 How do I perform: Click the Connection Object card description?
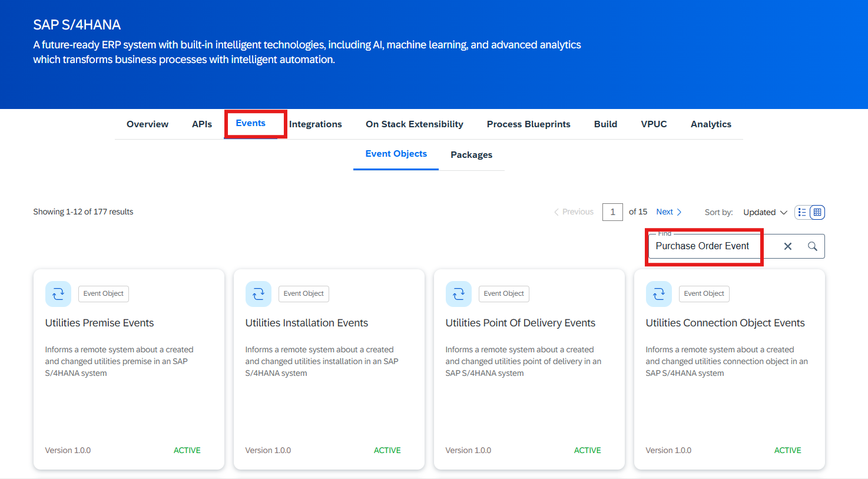pos(727,361)
